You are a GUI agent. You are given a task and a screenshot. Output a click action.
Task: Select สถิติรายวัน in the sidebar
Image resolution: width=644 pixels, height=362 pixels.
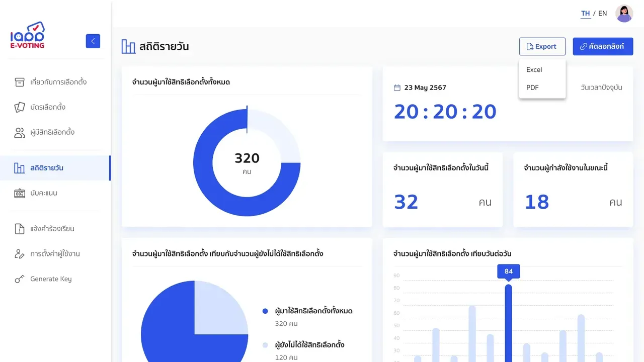(x=55, y=168)
